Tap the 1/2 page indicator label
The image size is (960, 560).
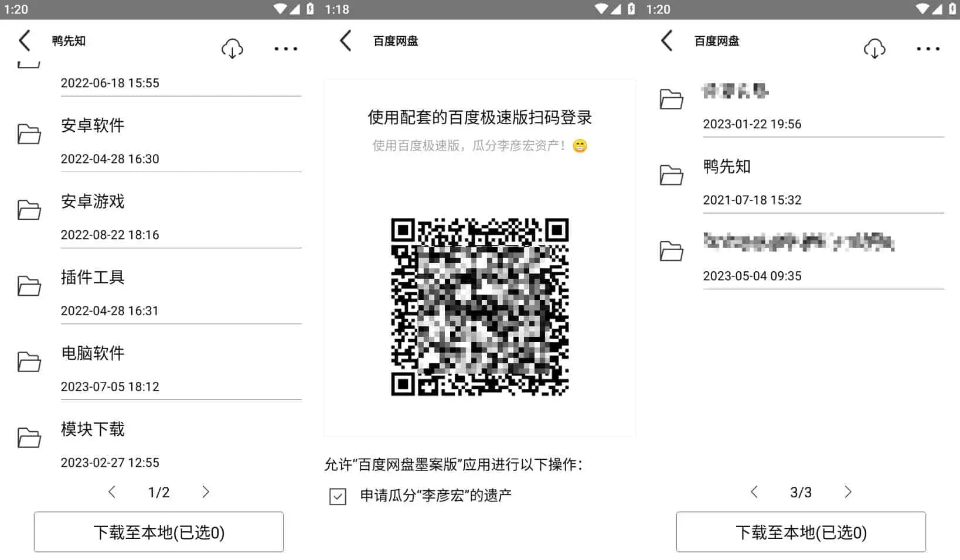[x=158, y=492]
